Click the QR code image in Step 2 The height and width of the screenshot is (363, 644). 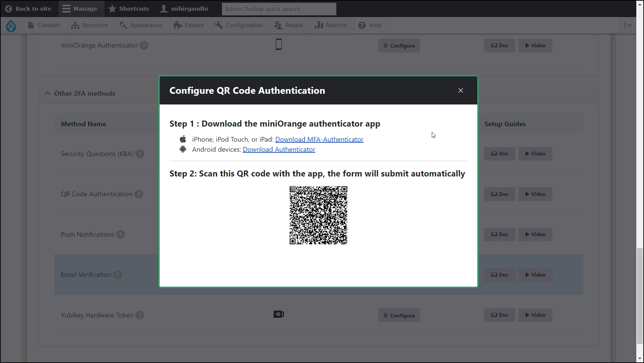[x=318, y=215]
